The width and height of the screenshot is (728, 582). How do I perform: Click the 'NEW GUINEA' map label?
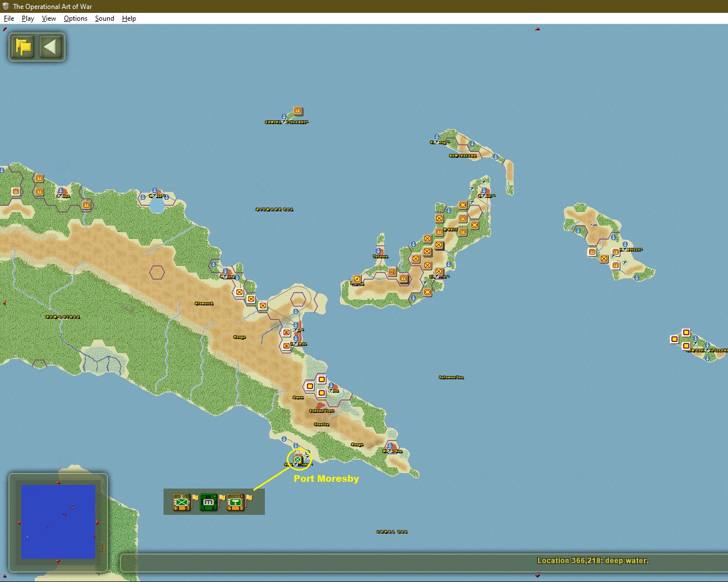coord(63,317)
